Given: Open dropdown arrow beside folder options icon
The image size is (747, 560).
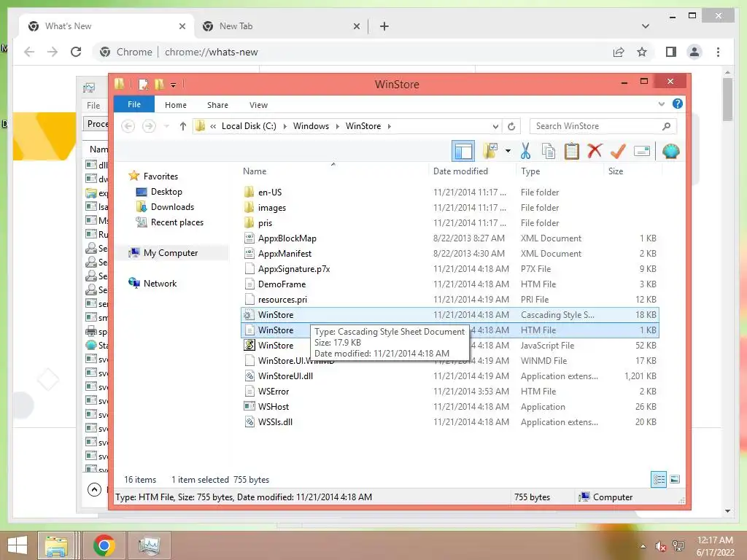Looking at the screenshot, I should pos(508,152).
